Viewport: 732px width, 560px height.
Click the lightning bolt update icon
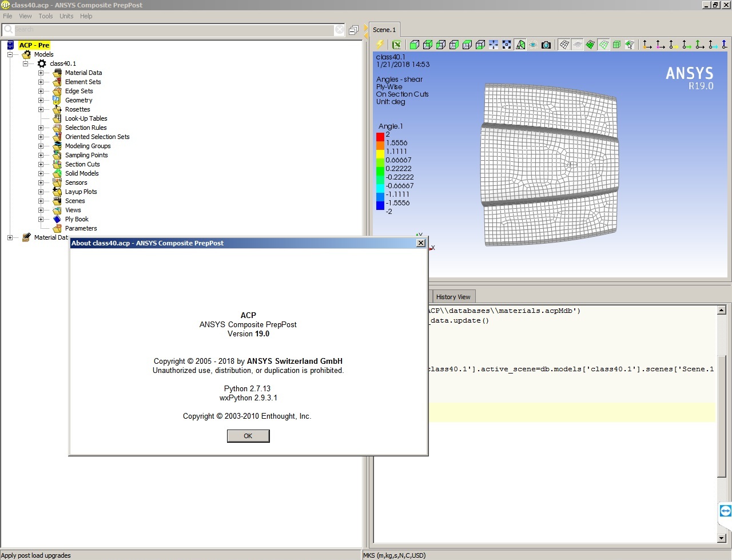tap(380, 45)
